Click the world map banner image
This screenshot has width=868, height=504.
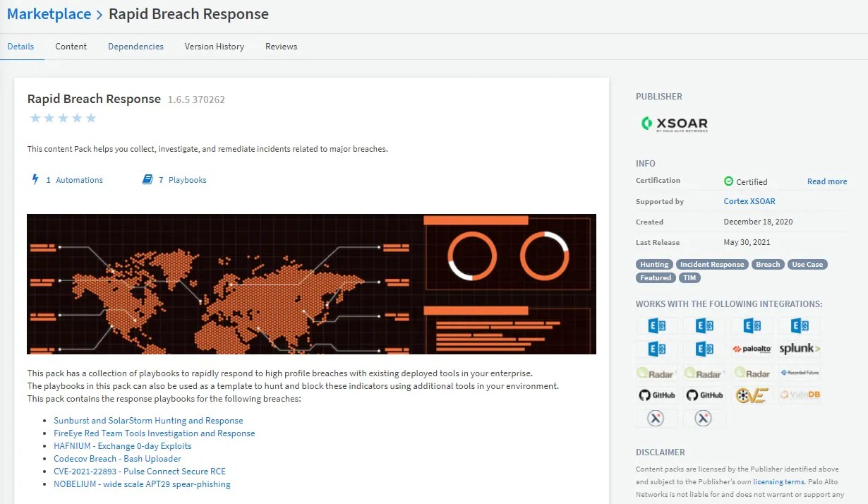pyautogui.click(x=311, y=284)
